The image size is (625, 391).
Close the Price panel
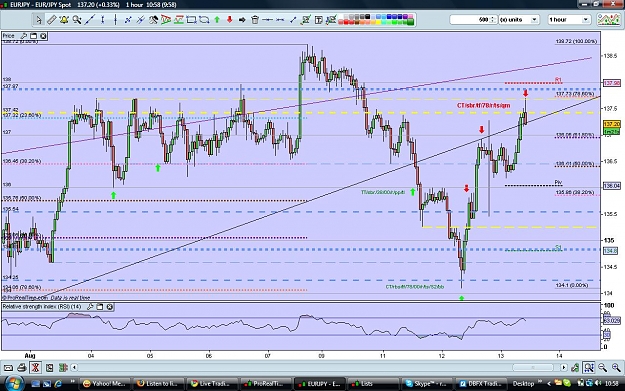coord(43,36)
